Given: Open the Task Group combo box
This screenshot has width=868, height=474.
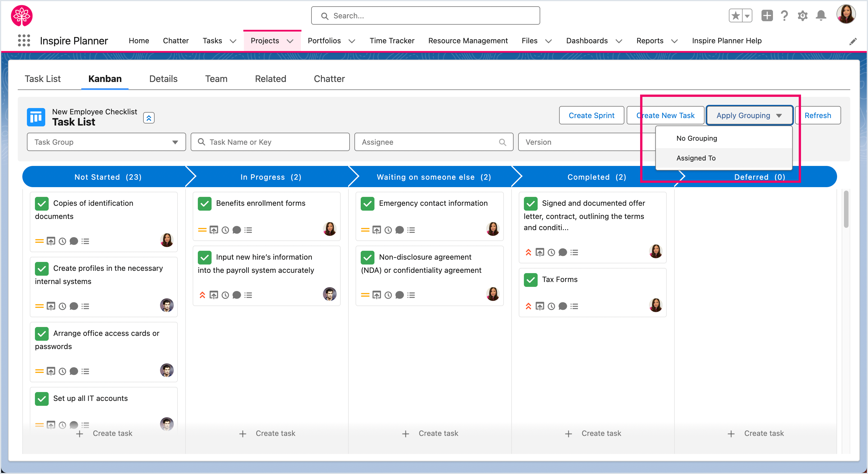Looking at the screenshot, I should 106,142.
